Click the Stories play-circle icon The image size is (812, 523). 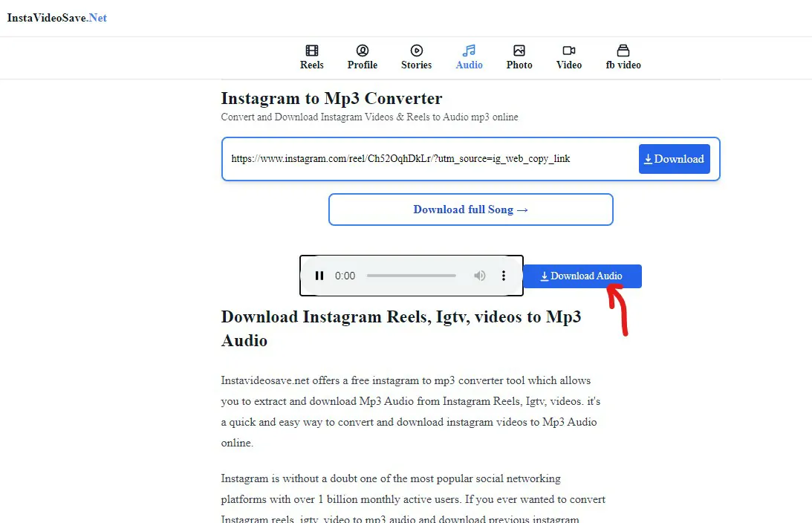click(416, 51)
